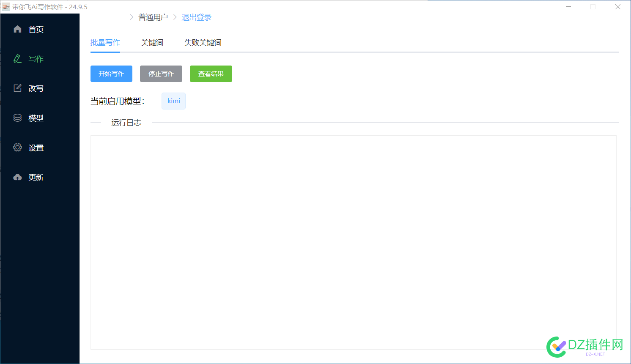Click the model database stack icon
This screenshot has height=364, width=631.
pos(17,118)
